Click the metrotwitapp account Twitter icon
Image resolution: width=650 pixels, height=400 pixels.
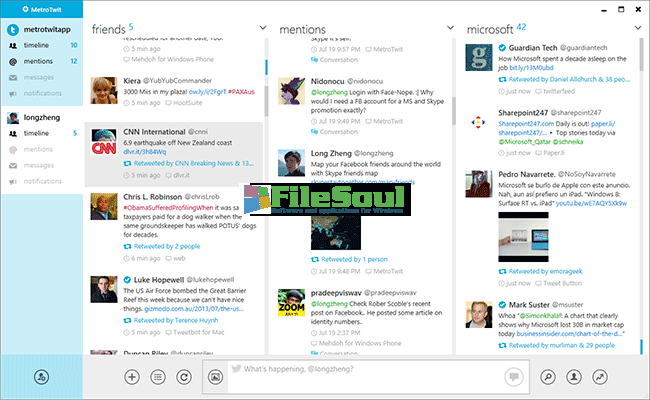[11, 30]
